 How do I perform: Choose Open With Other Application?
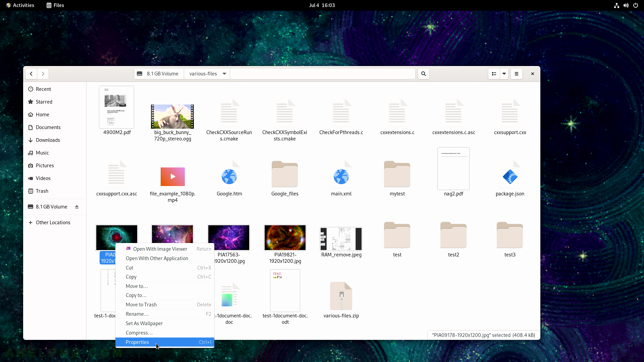pyautogui.click(x=165, y=258)
